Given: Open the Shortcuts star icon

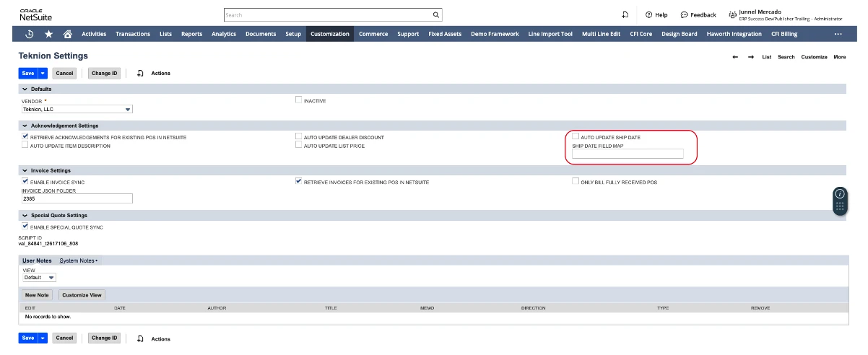Looking at the screenshot, I should 48,34.
